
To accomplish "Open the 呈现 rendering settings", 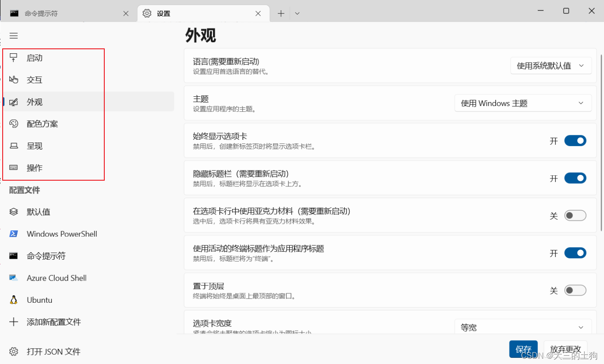I will pyautogui.click(x=35, y=146).
